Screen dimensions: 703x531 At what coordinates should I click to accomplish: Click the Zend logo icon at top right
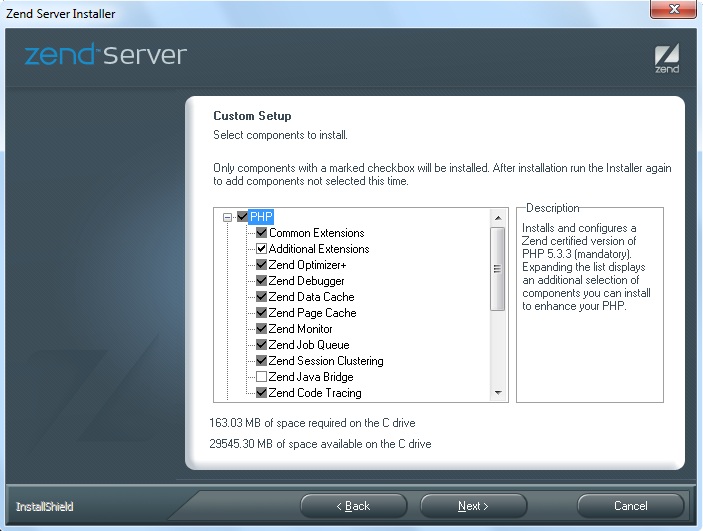(x=667, y=58)
